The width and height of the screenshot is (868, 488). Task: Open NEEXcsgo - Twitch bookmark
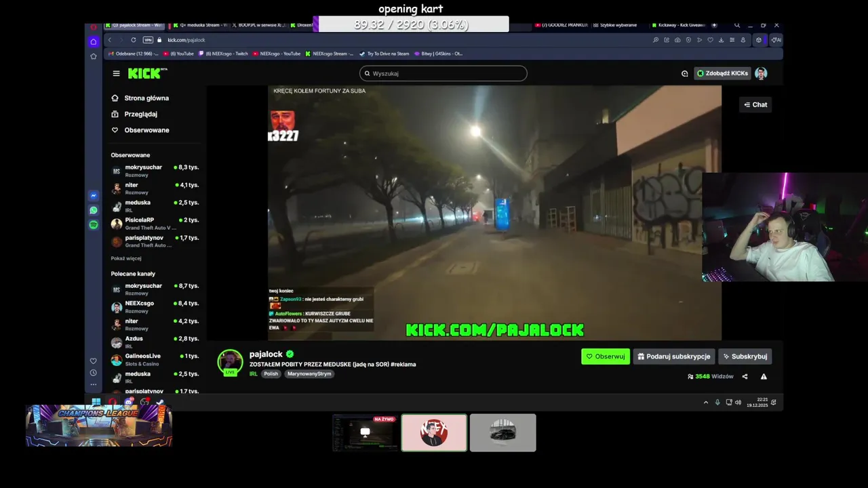pos(223,54)
